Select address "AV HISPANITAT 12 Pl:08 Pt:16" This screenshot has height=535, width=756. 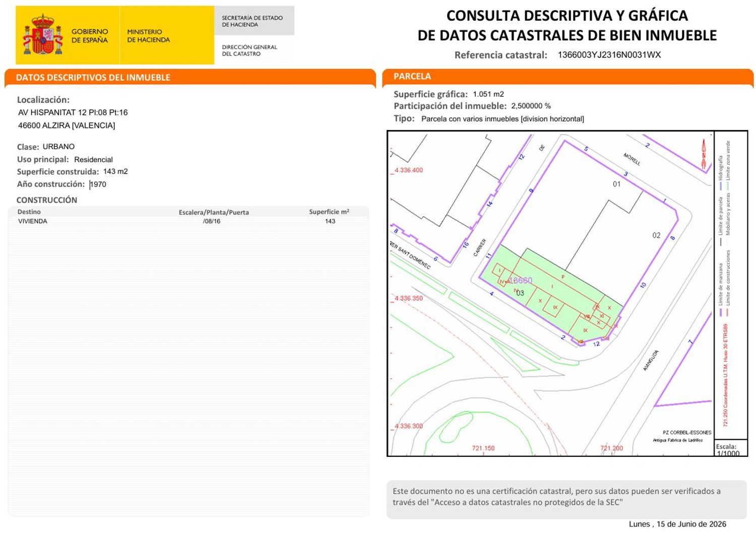tap(73, 112)
